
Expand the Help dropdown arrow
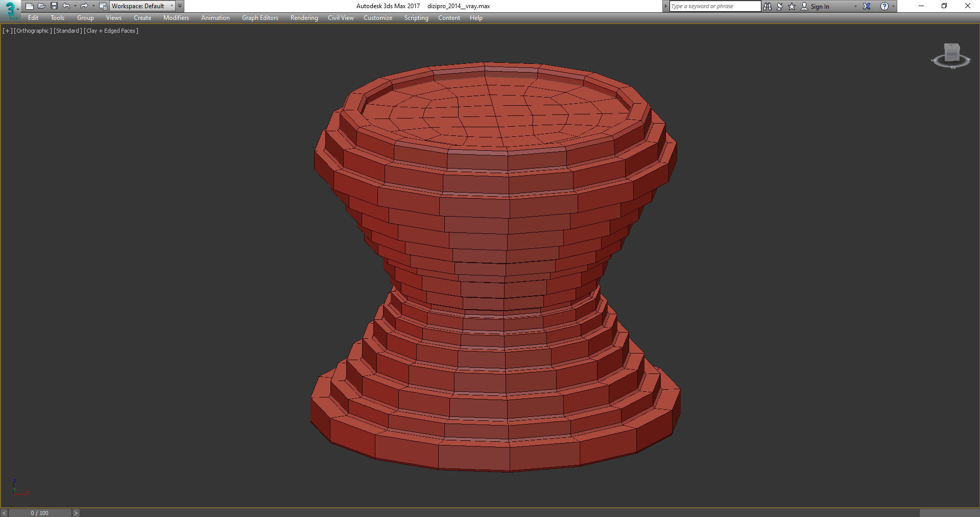pos(893,6)
